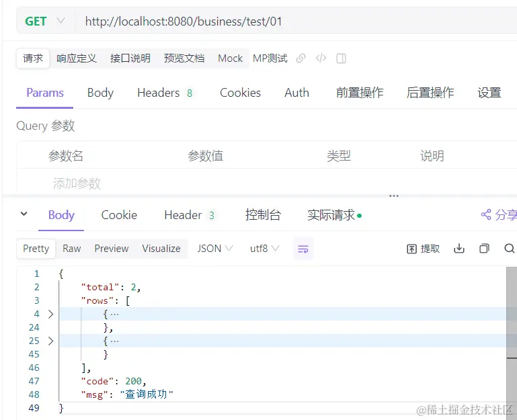This screenshot has height=420, width=517.
Task: Select the request Body tab
Action: pyautogui.click(x=100, y=93)
